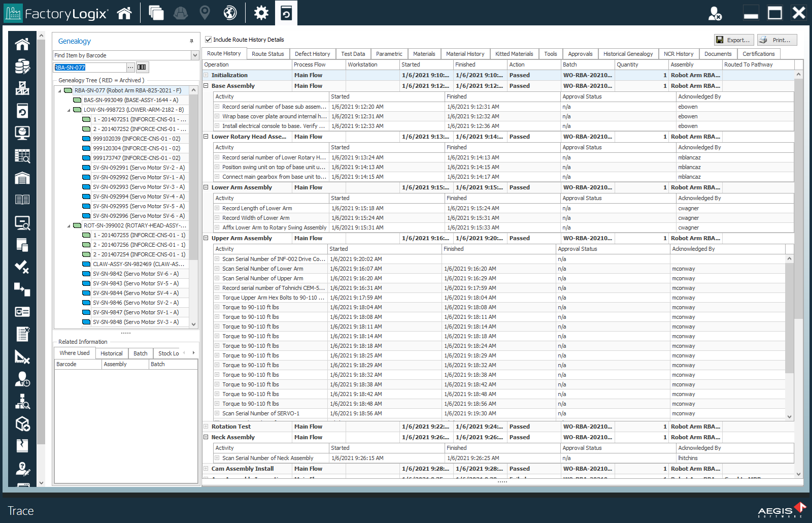Click the globe icon in the top toolbar
812x523 pixels.
(x=229, y=13)
